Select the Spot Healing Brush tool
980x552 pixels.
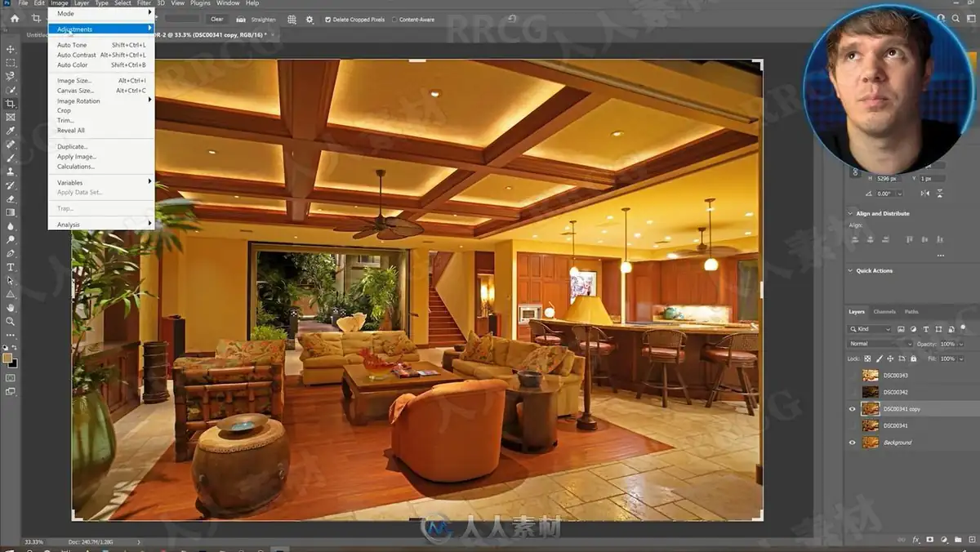[11, 145]
